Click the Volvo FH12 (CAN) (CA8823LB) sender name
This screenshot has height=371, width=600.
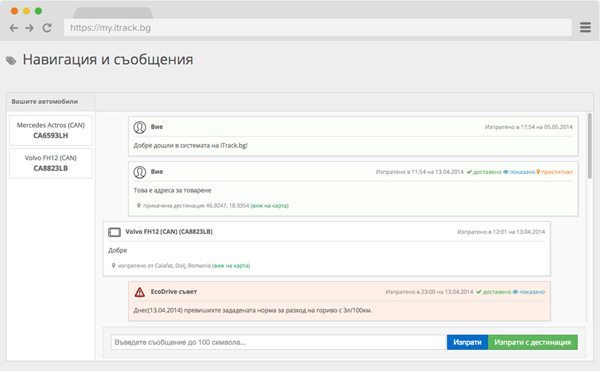(169, 232)
